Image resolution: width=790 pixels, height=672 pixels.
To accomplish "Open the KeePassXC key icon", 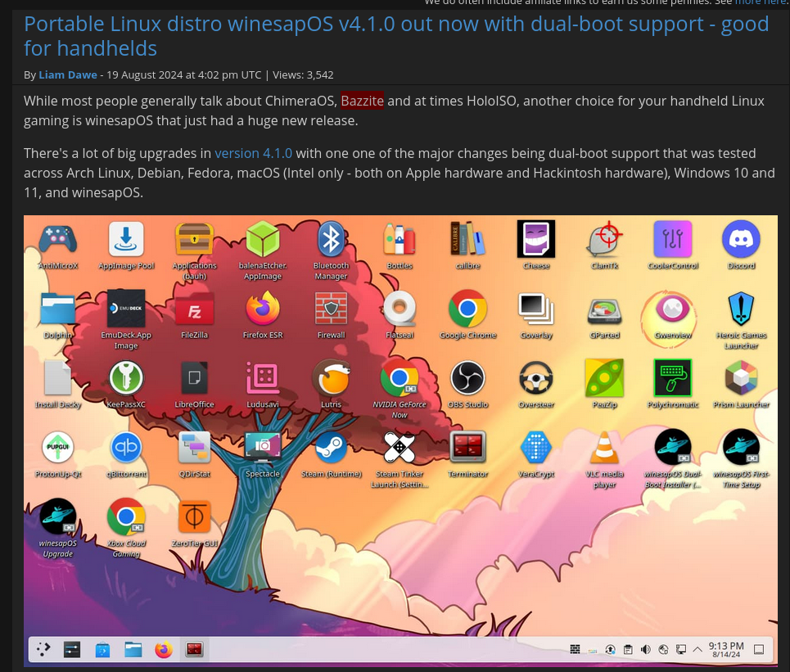I will 126,377.
